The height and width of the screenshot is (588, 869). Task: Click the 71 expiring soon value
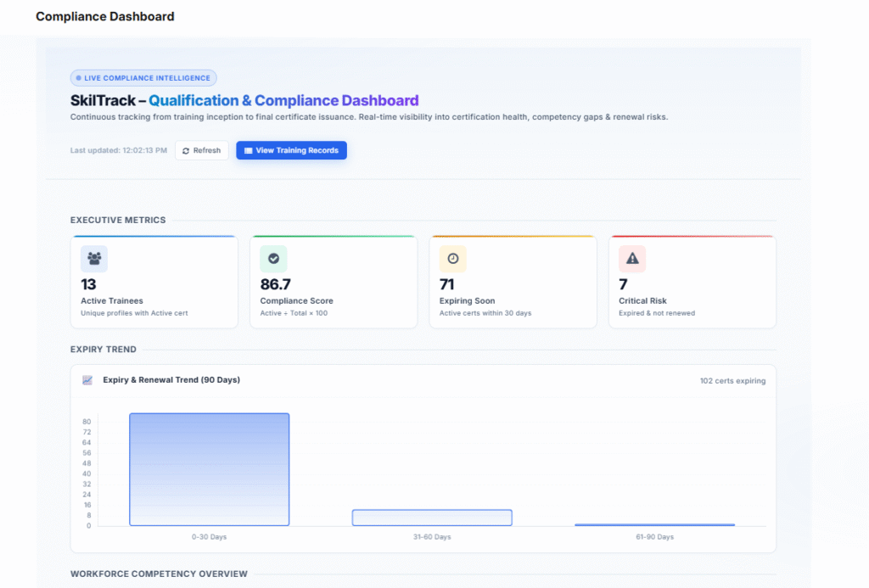click(x=446, y=284)
